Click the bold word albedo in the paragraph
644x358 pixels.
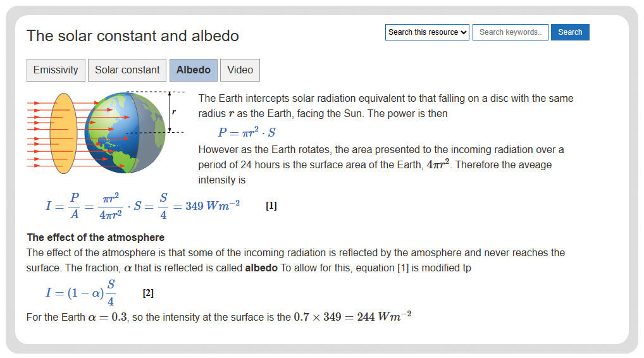pyautogui.click(x=261, y=268)
